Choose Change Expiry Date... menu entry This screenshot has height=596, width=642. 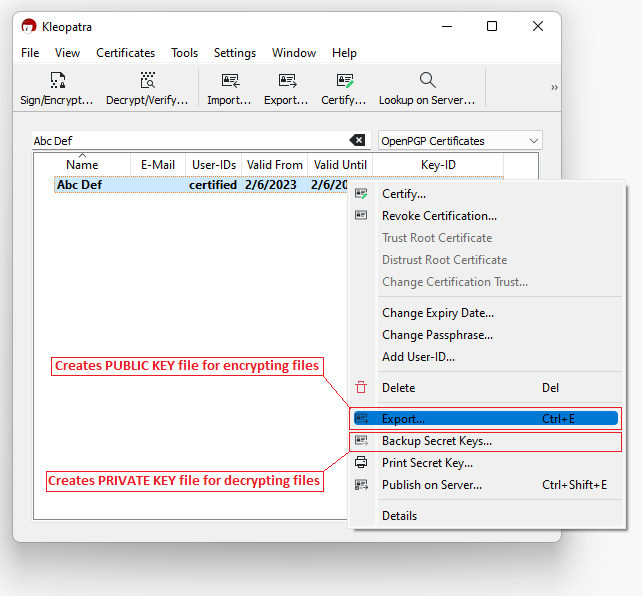coord(486,313)
